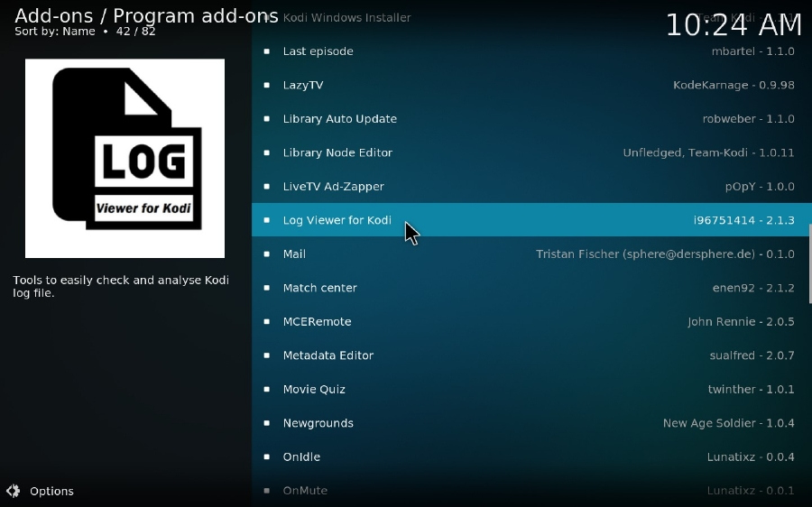Click the bullet icon beside Library Auto Update

point(267,118)
